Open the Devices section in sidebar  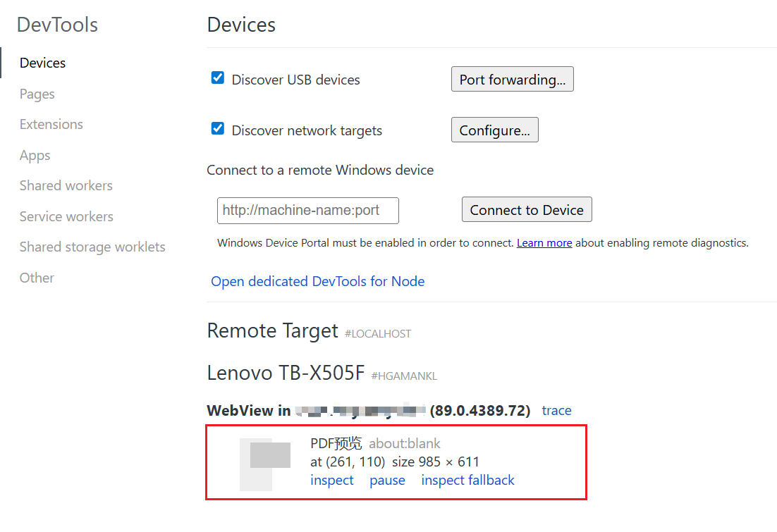[42, 63]
